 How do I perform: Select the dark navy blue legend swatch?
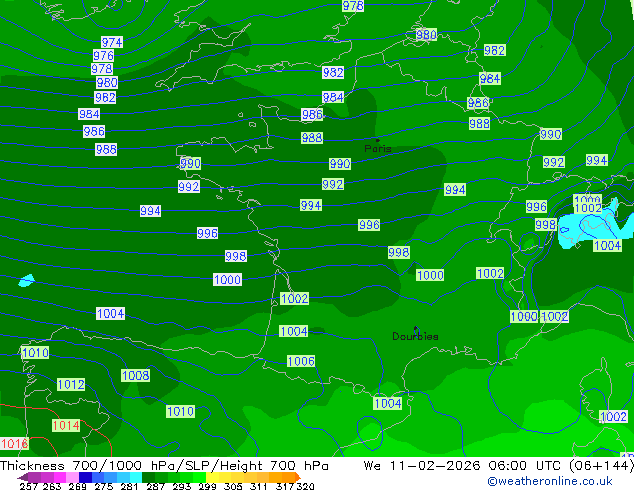point(85,477)
